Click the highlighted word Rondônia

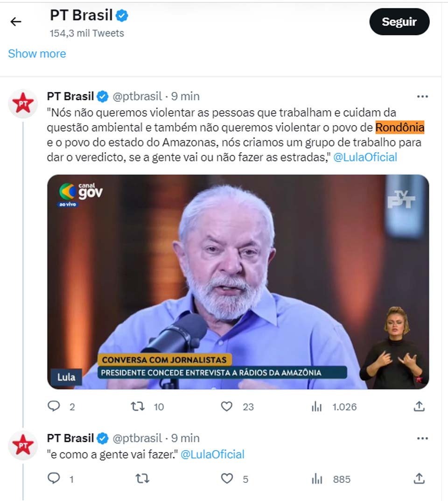pyautogui.click(x=400, y=127)
